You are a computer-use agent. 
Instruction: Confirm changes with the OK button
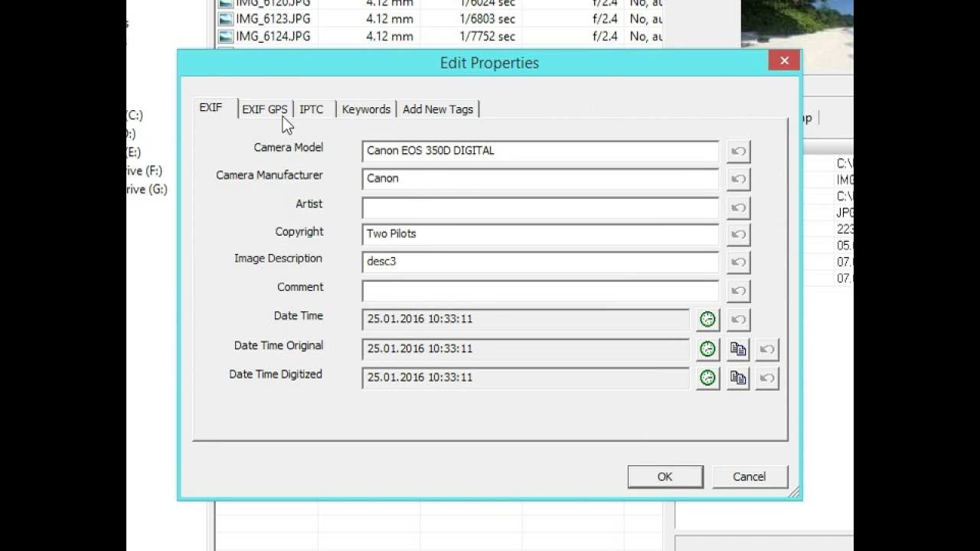[665, 477]
